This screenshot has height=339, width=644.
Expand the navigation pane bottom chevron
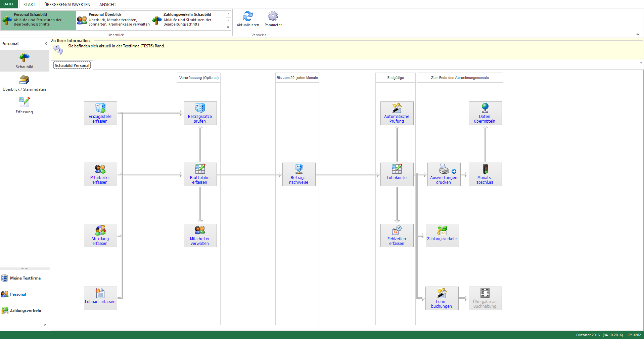[45, 325]
